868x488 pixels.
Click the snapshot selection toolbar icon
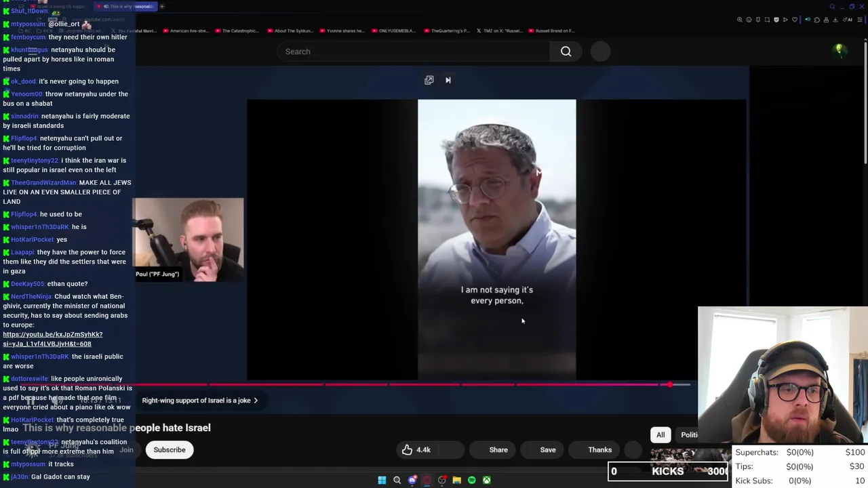tap(767, 20)
